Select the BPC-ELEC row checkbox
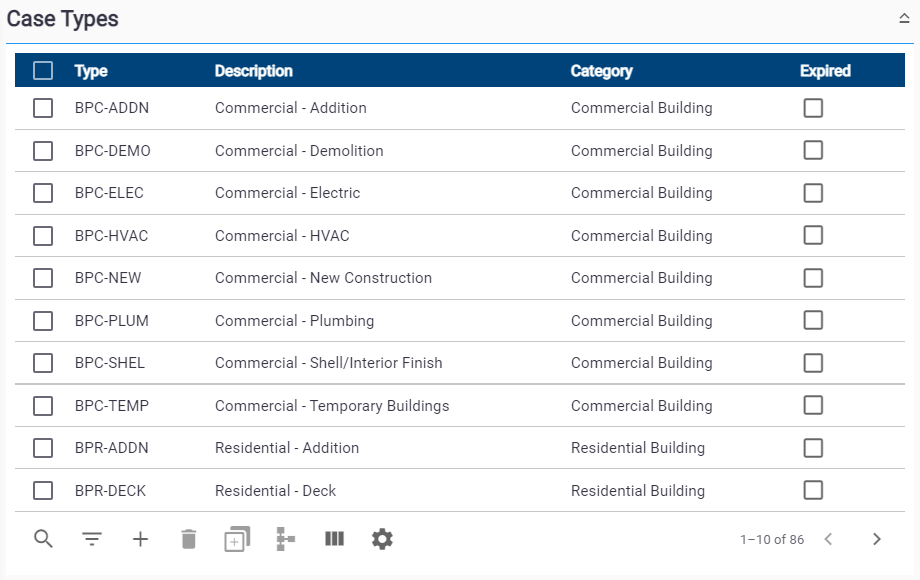Screen dimensions: 920x580 43,193
